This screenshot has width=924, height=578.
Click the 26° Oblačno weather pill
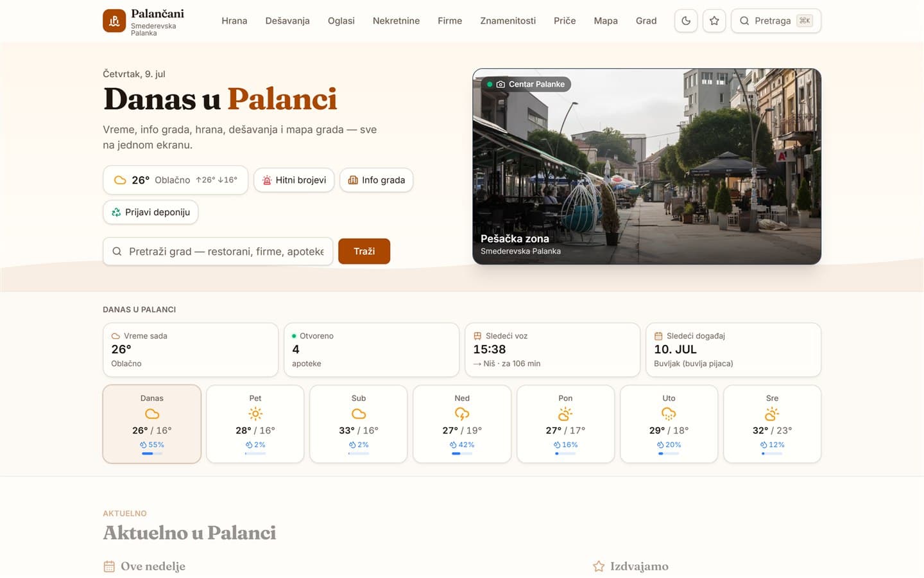pyautogui.click(x=175, y=180)
